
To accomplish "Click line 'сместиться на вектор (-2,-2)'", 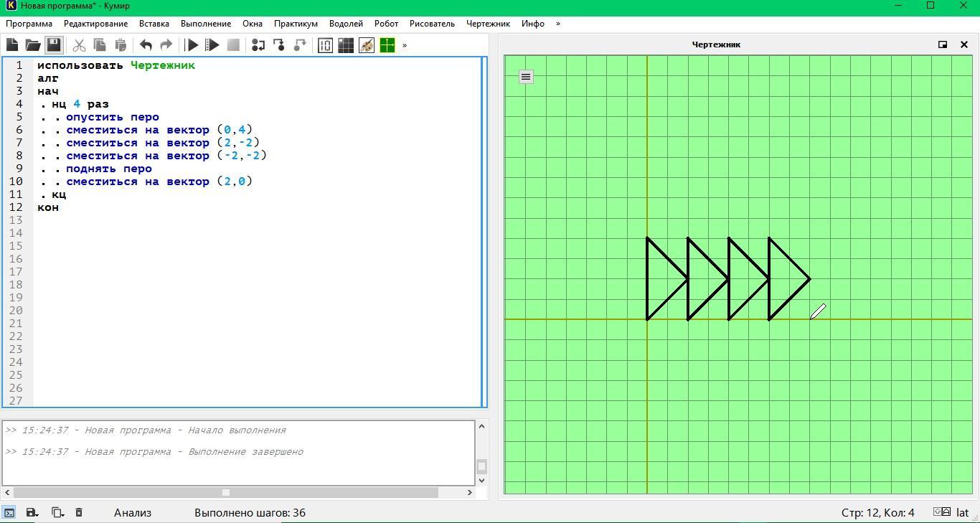I will (x=166, y=156).
